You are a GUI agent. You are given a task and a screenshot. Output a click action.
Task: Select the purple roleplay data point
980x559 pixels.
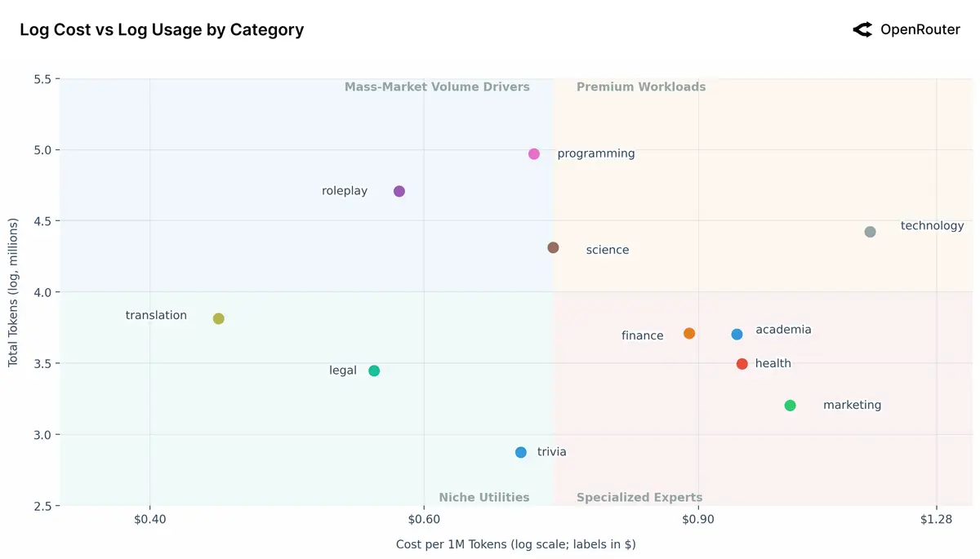point(399,192)
